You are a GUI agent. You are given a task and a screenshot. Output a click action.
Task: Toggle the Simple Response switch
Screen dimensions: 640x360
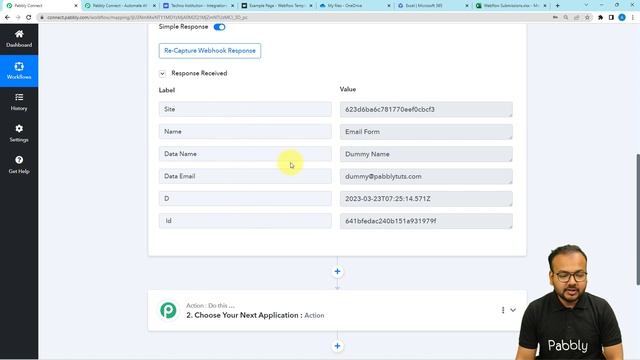219,27
